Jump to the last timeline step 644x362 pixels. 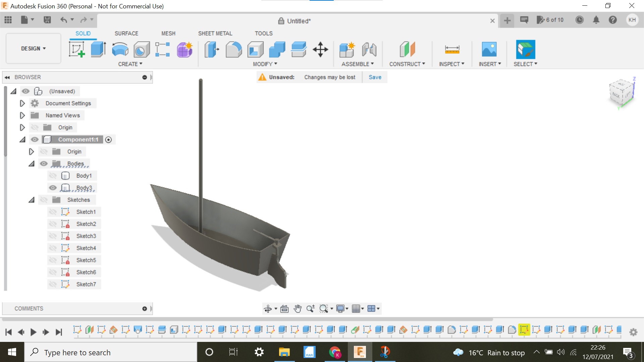[x=59, y=332]
